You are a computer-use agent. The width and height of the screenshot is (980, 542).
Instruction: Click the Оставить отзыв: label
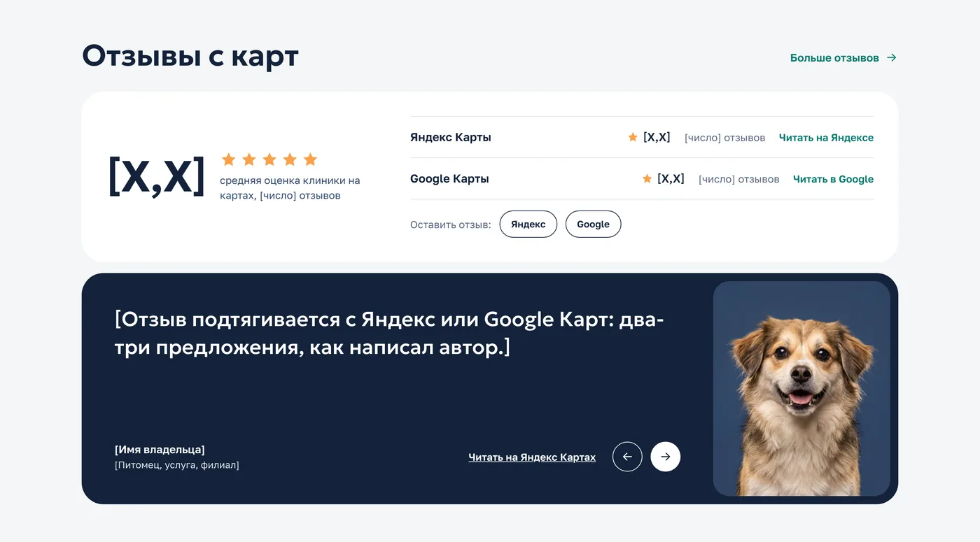click(451, 225)
